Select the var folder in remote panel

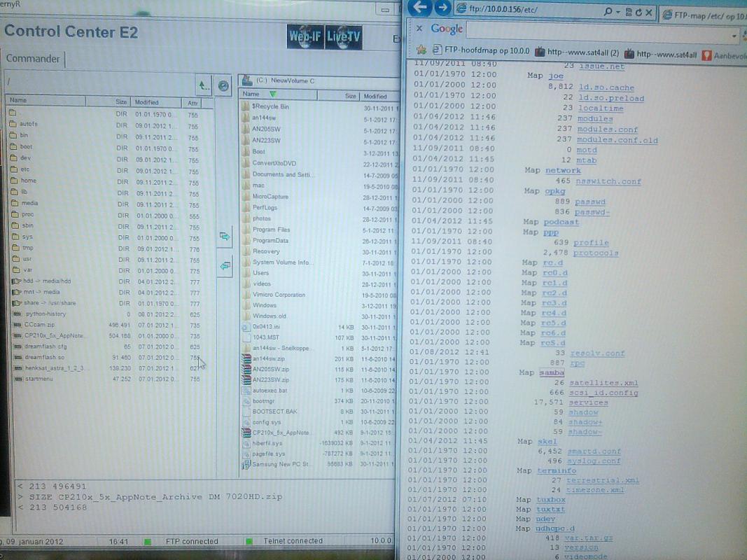[22, 270]
